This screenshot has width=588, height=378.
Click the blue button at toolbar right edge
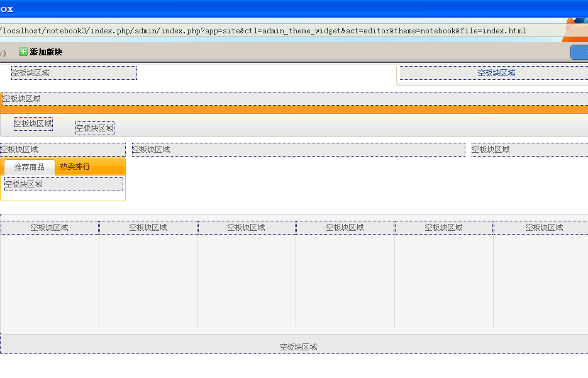tap(579, 52)
